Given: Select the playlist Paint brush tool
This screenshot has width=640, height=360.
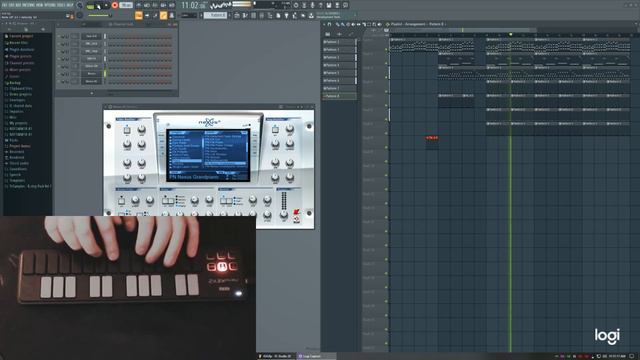Looking at the screenshot, I should pos(342,24).
